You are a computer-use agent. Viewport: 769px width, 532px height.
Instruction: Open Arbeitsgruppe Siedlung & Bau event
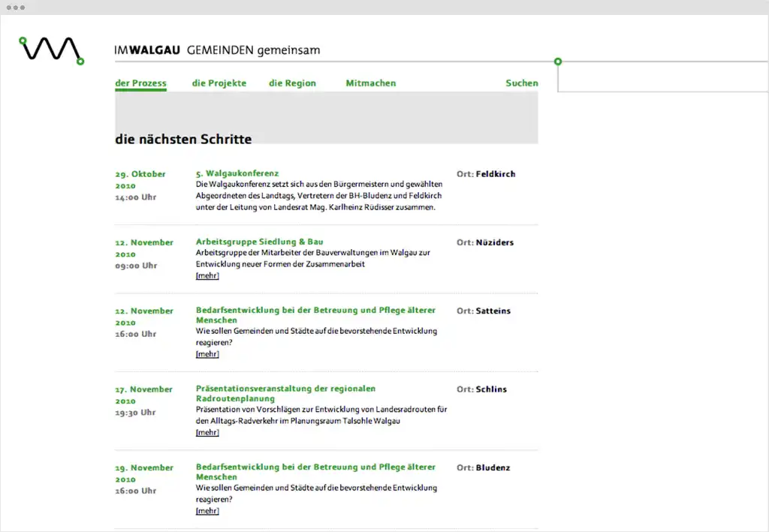pos(259,242)
